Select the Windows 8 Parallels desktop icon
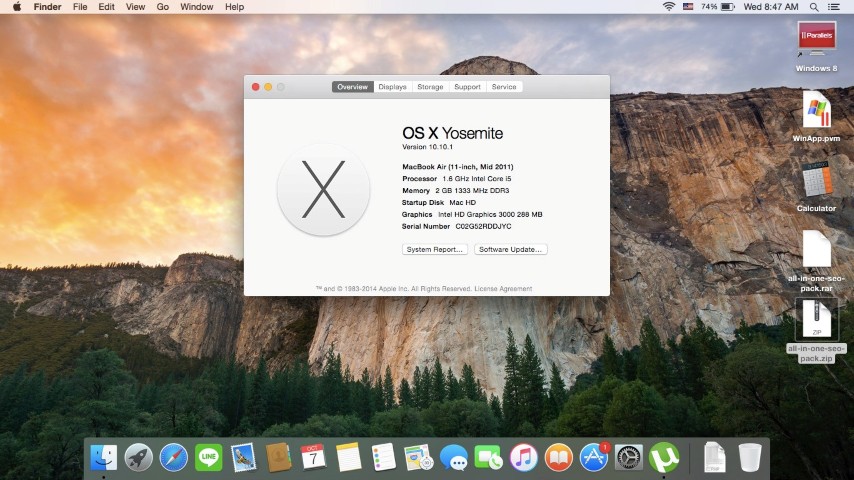 (x=816, y=40)
